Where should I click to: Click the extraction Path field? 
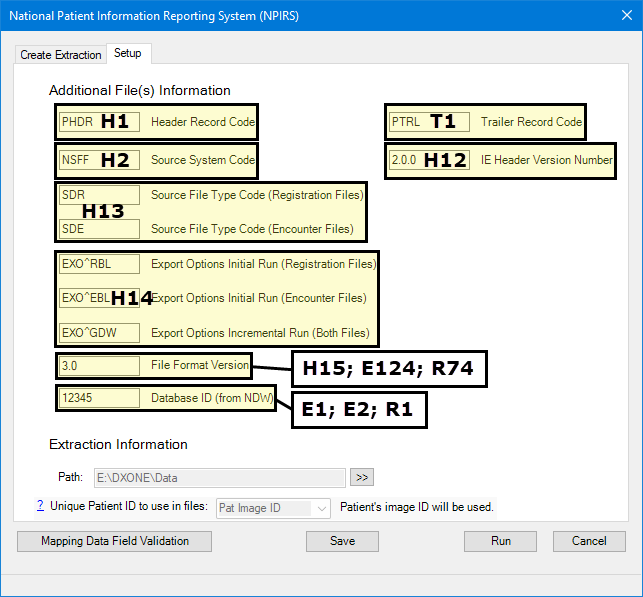point(220,478)
